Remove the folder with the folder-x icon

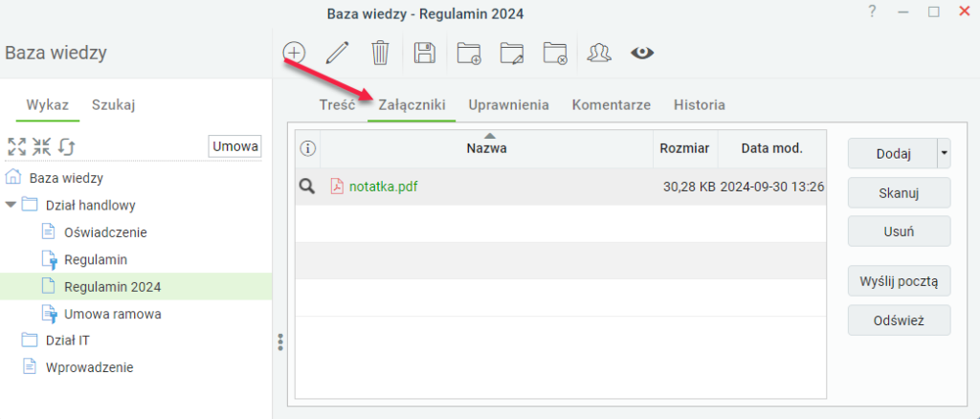tap(555, 53)
